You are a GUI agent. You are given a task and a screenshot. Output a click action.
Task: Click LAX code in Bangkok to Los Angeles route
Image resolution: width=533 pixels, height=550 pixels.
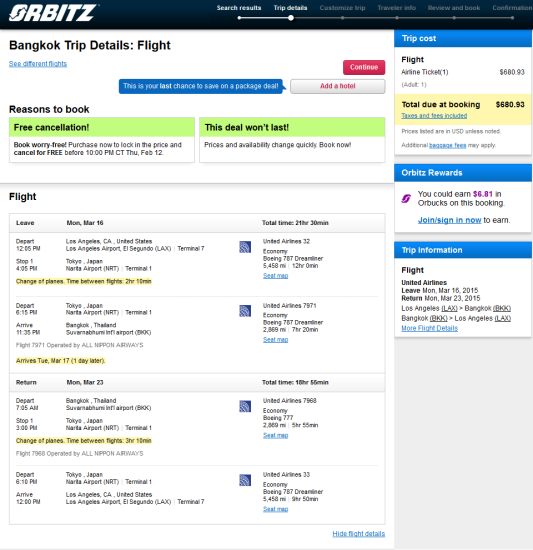[x=502, y=318]
